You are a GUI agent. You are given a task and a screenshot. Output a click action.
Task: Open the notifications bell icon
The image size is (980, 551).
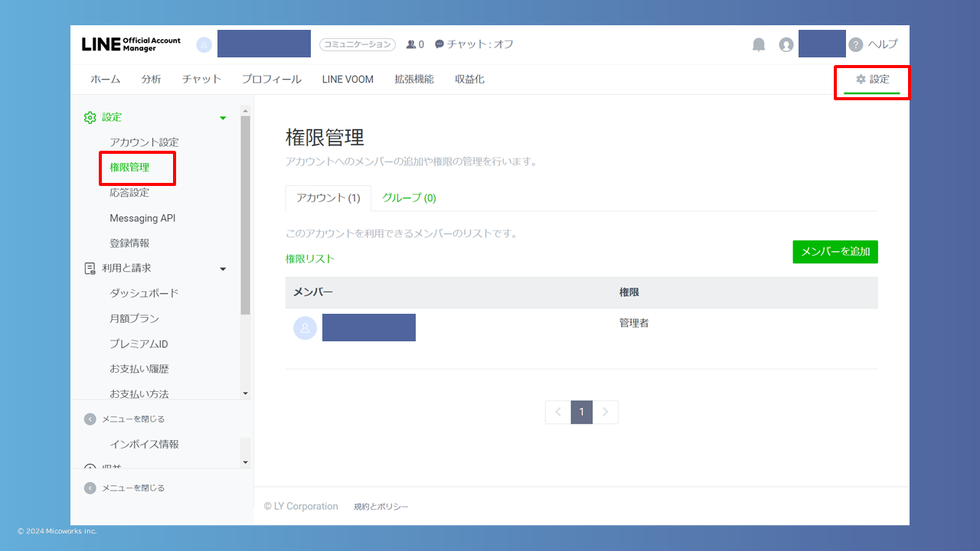click(x=759, y=44)
